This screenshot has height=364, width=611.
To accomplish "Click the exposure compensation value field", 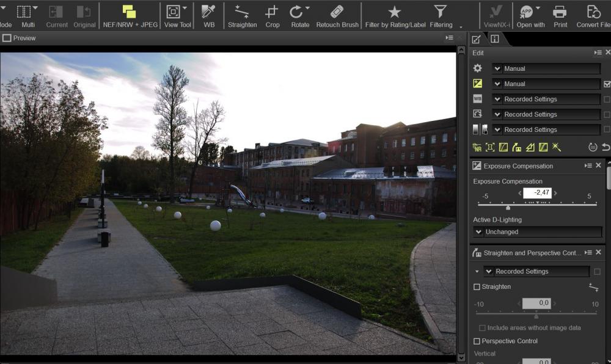I will (x=537, y=193).
